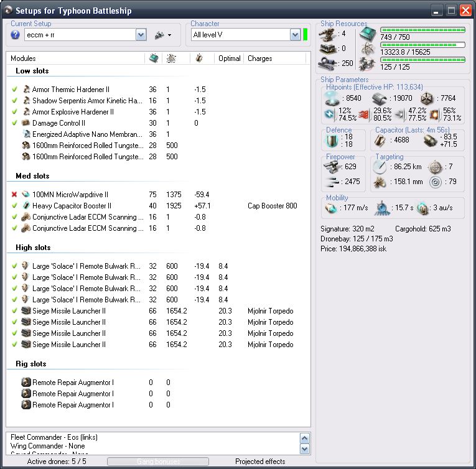Click the powergrid icon near 13323.8 / 15625

point(368,49)
